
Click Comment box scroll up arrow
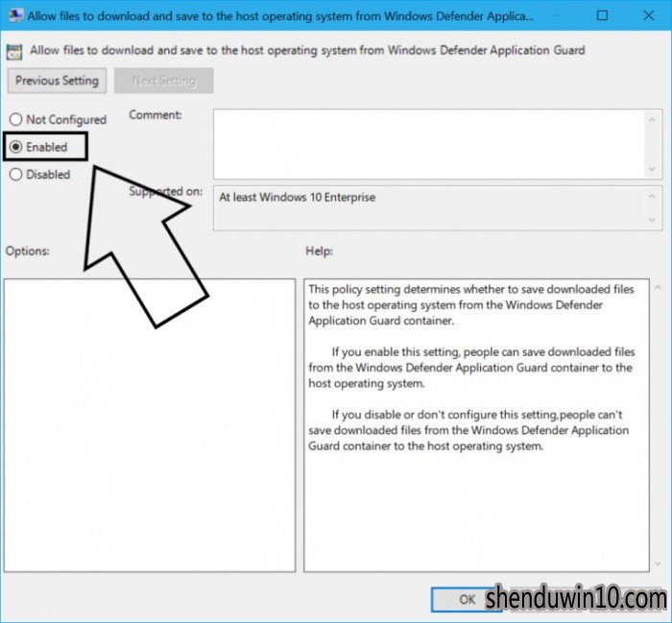click(652, 120)
